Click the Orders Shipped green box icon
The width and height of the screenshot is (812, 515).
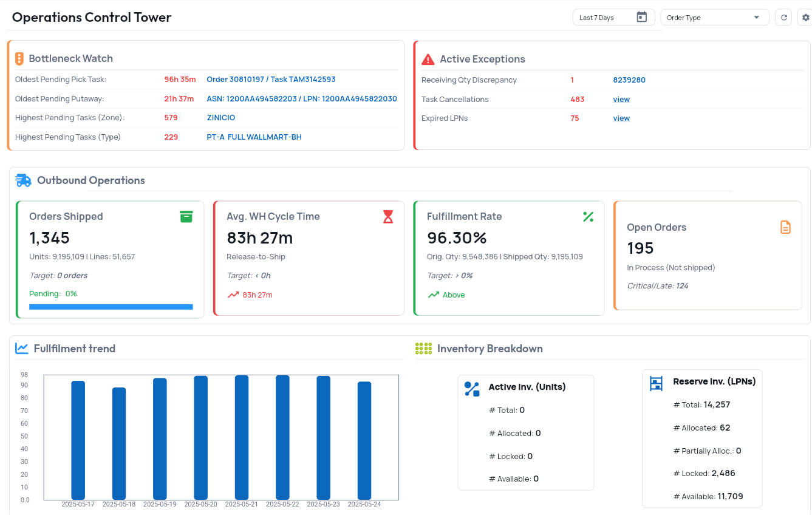tap(186, 217)
